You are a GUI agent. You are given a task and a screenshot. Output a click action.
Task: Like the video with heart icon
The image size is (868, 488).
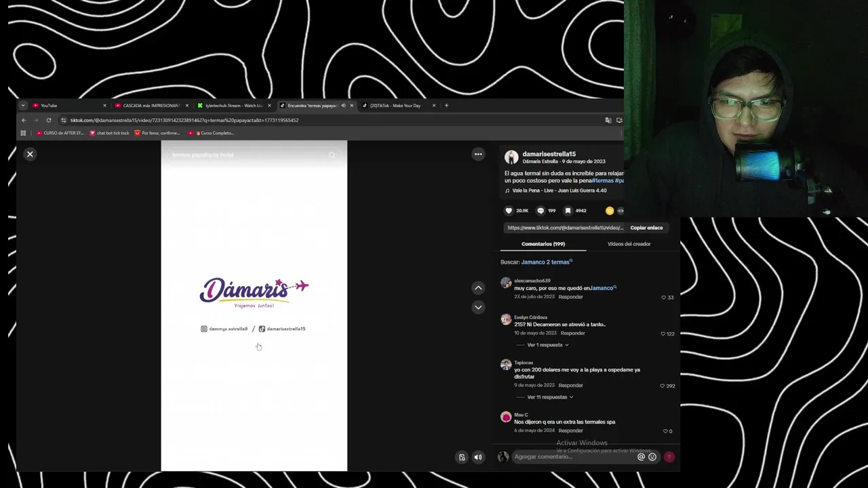[x=509, y=211]
